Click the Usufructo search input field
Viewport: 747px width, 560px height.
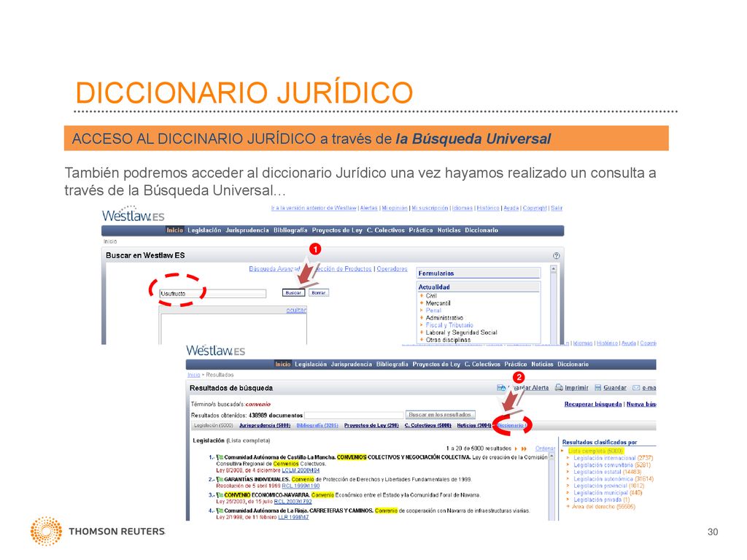[213, 294]
